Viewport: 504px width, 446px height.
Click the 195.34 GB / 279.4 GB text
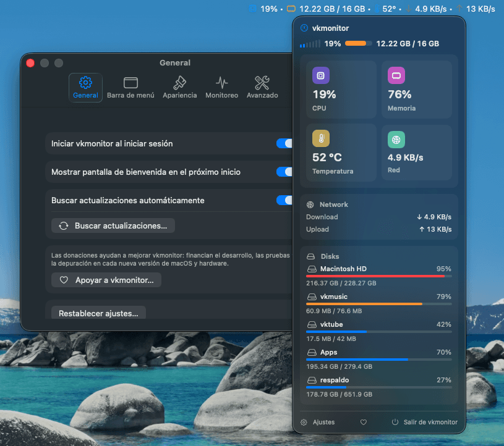point(339,366)
